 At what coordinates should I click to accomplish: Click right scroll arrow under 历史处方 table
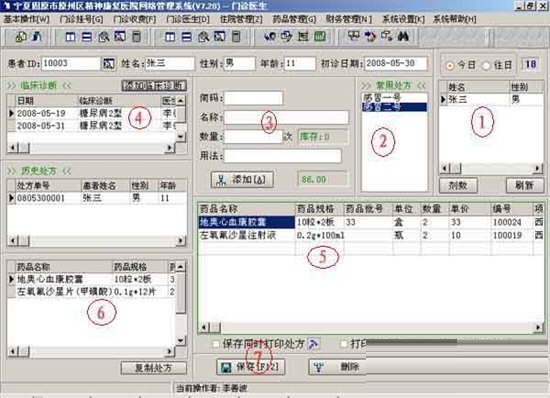[x=181, y=241]
